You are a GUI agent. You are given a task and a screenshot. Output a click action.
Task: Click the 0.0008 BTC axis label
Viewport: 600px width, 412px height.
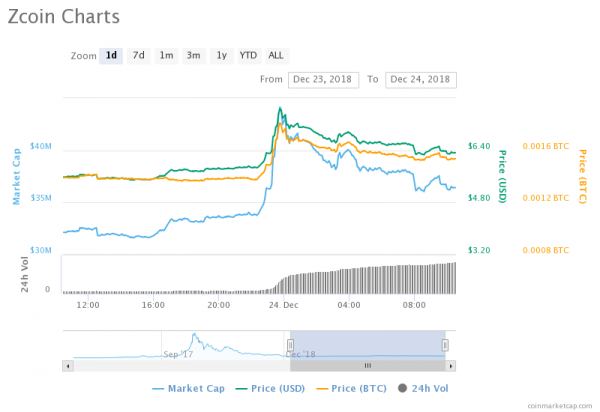coord(546,250)
